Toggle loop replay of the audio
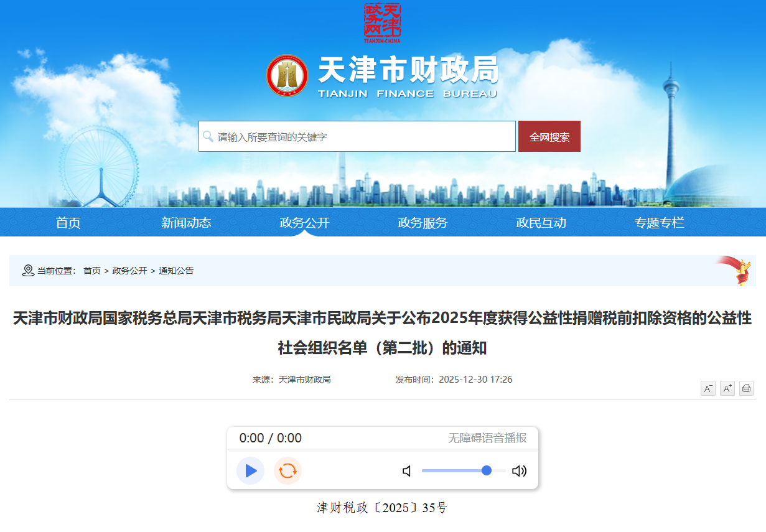Viewport: 766px width, 532px height. [x=287, y=471]
